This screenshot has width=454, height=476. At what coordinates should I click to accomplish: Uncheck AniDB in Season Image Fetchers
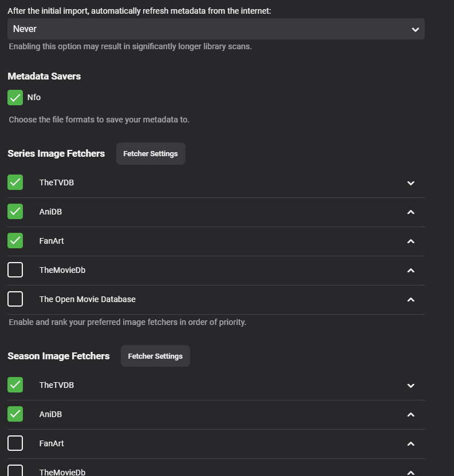pyautogui.click(x=15, y=414)
